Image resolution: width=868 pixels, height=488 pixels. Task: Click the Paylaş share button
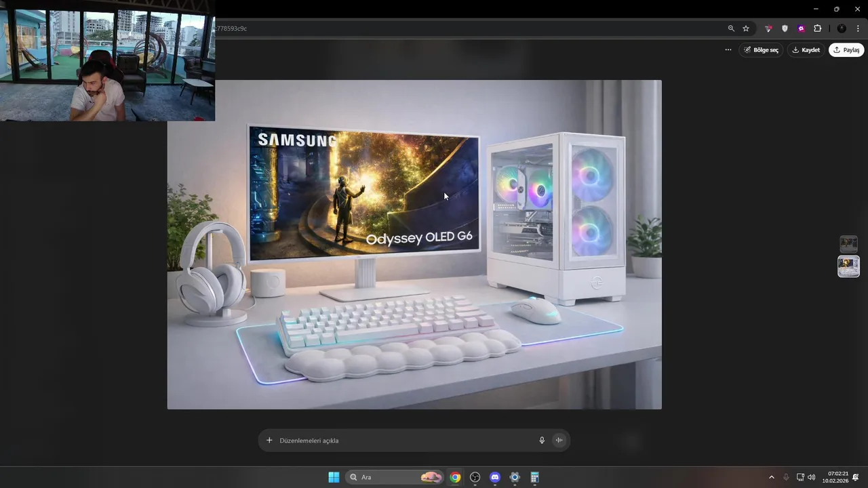point(846,49)
